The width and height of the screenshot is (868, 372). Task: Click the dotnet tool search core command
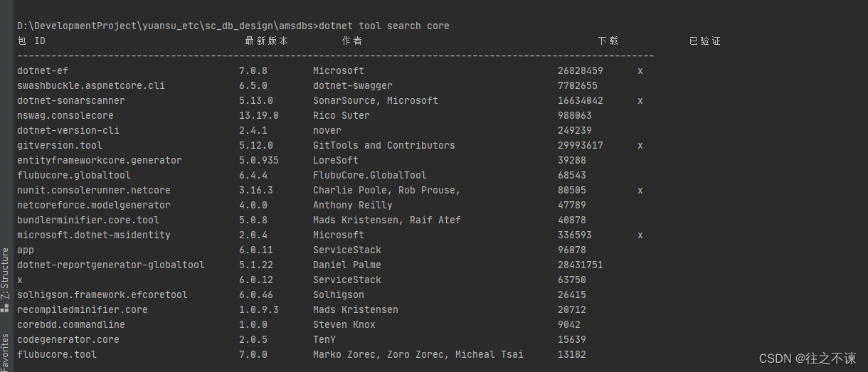tap(384, 26)
